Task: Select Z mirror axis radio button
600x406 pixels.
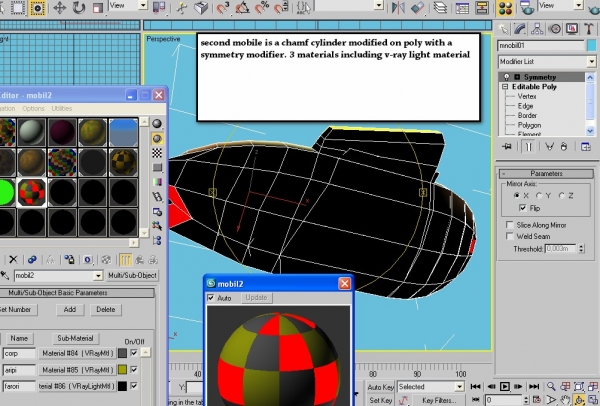Action: (x=561, y=196)
